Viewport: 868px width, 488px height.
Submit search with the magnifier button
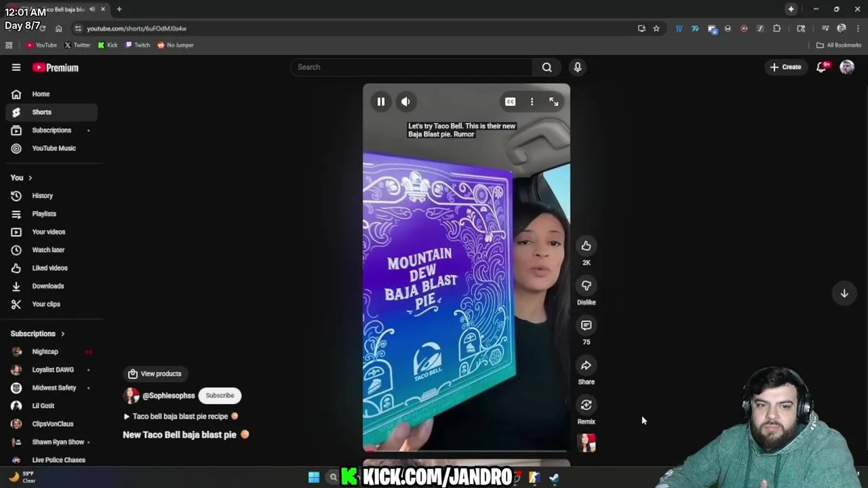pyautogui.click(x=547, y=67)
